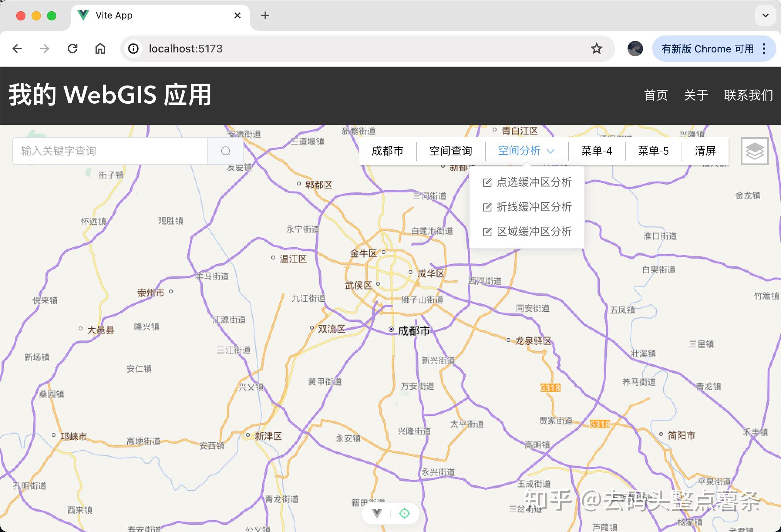This screenshot has height=532, width=781.
Task: Click the edit icon beside 点选缓冲区分析
Action: [487, 182]
